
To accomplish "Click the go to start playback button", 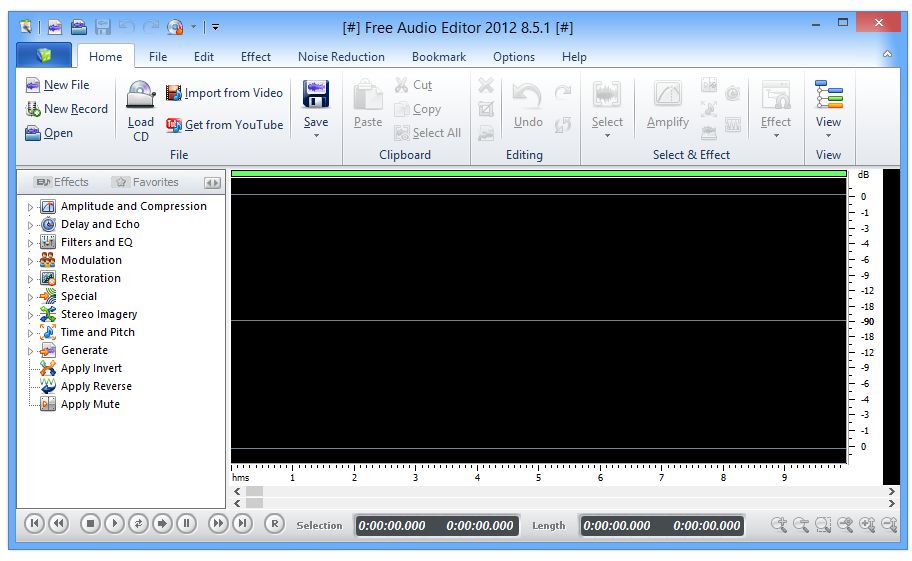I will tap(34, 524).
